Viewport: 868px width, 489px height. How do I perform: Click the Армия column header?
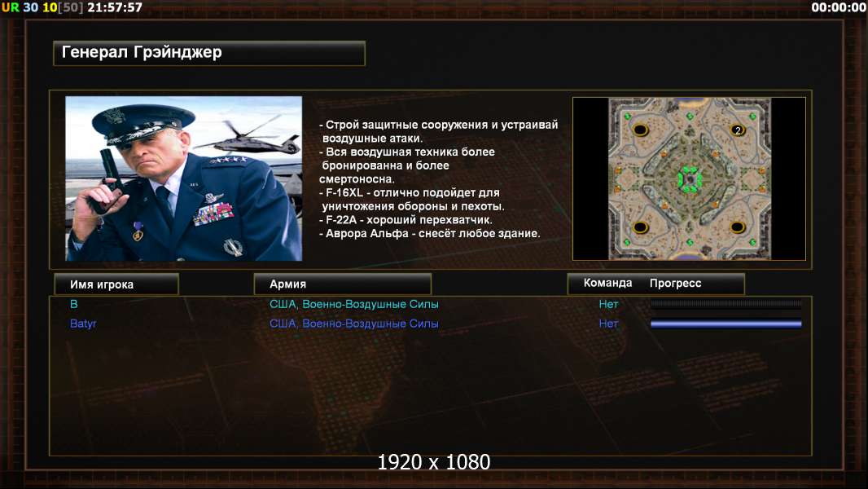tap(342, 284)
